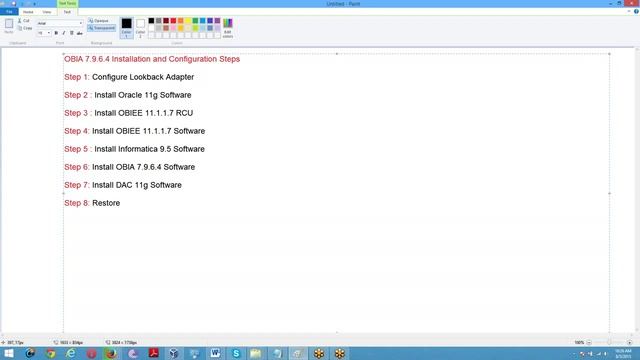Switch to the Home ribbon tab
Viewport: 640px width, 360px height.
(x=28, y=12)
